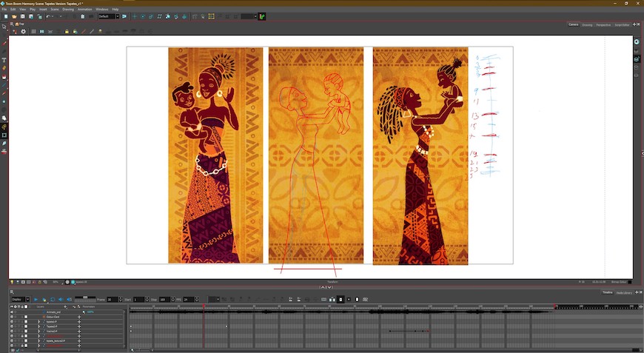644x353 pixels.
Task: Click the Add Layers plus button
Action: click(x=65, y=306)
